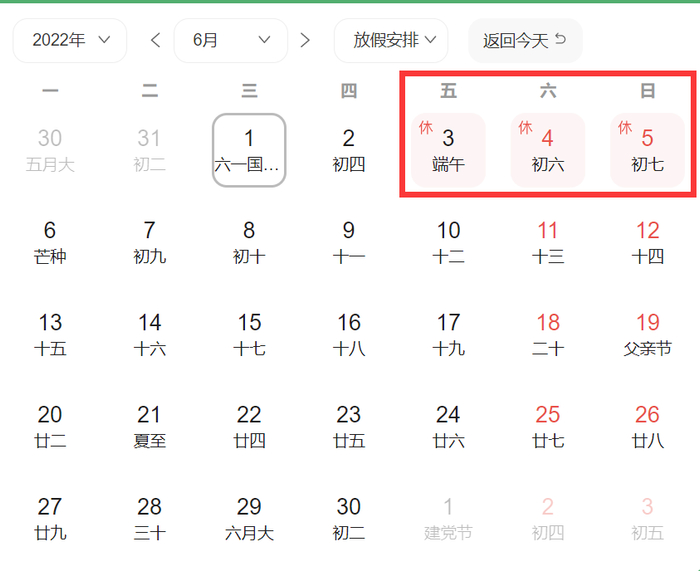Open the 2022年 year dropdown
This screenshot has width=700, height=571.
[x=70, y=40]
